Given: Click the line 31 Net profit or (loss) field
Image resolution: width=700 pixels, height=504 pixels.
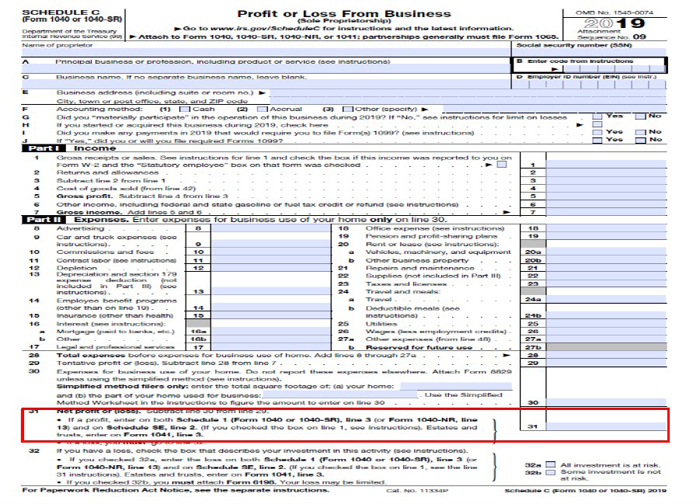Looking at the screenshot, I should (607, 426).
